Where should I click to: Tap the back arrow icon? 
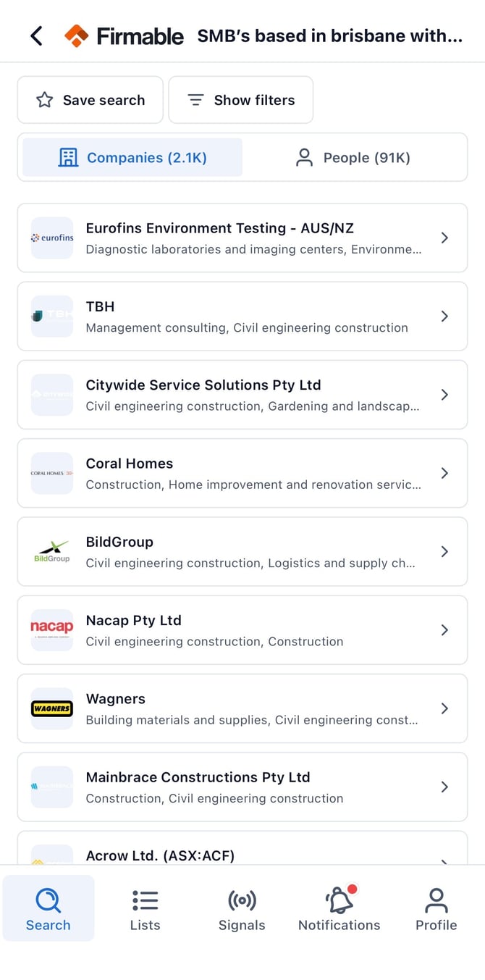click(x=37, y=35)
